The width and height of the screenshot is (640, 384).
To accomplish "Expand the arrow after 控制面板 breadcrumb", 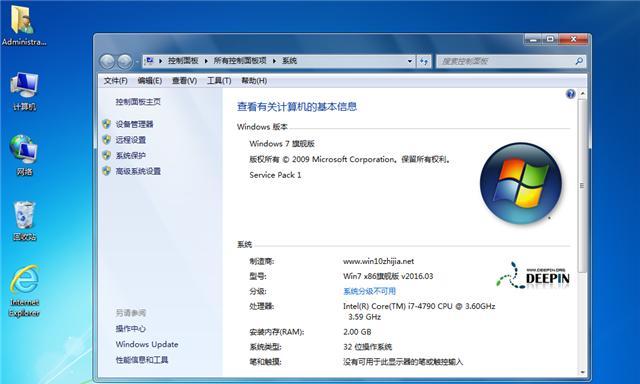I will click(x=206, y=61).
